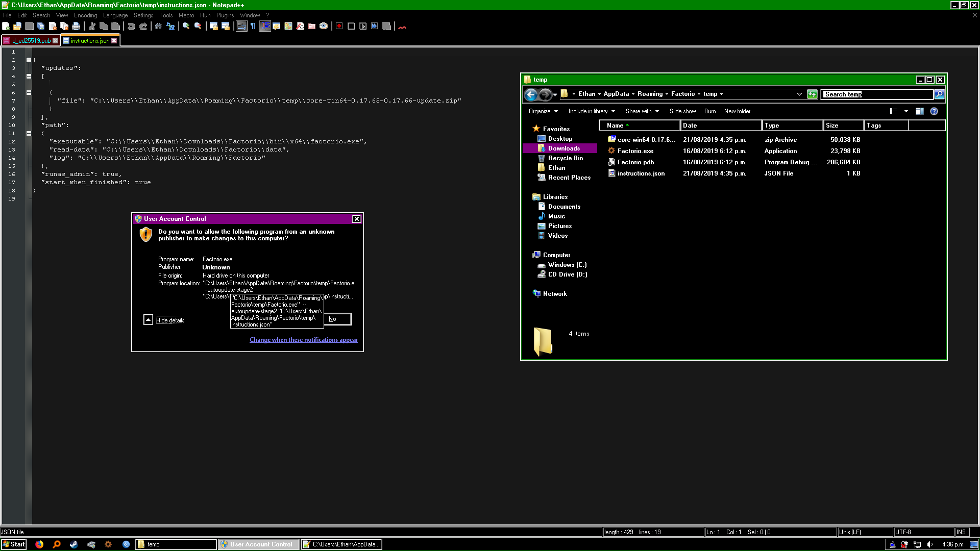The height and width of the screenshot is (551, 980).
Task: Click New folder in Explorer toolbar
Action: pos(737,111)
